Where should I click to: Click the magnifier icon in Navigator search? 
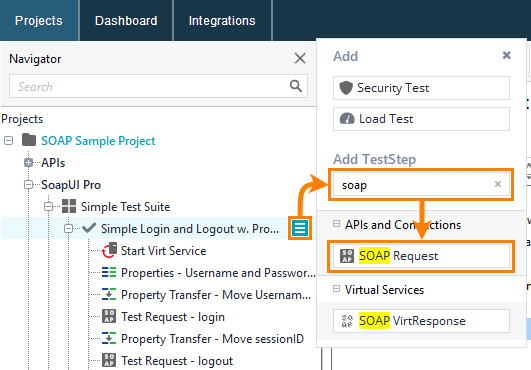pos(296,86)
